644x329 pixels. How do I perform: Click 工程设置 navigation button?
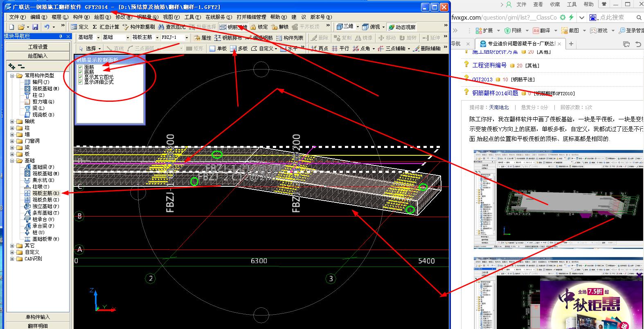[x=38, y=47]
